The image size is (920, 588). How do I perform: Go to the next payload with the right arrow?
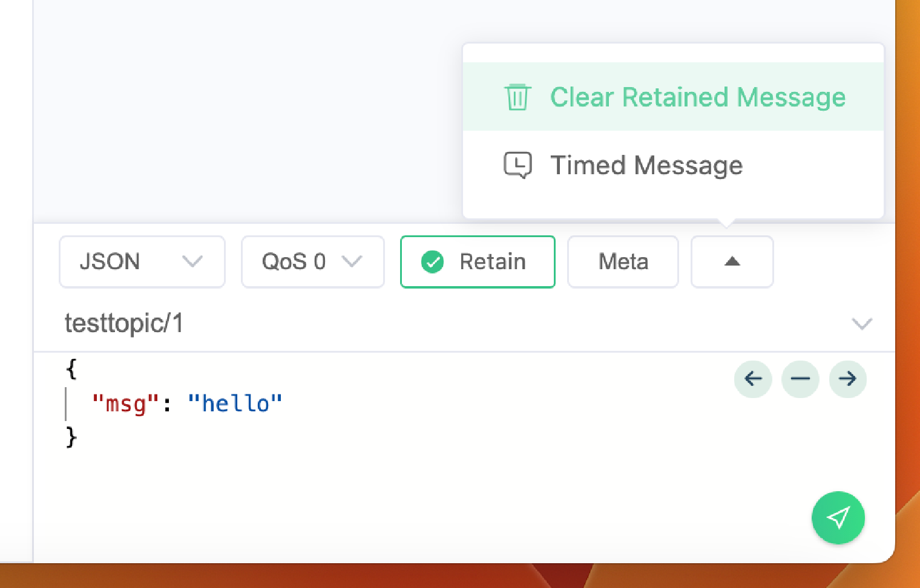pyautogui.click(x=847, y=379)
